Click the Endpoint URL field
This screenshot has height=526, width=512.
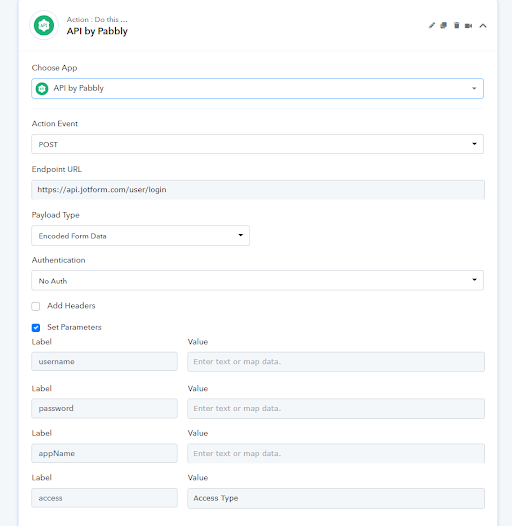[x=258, y=190]
